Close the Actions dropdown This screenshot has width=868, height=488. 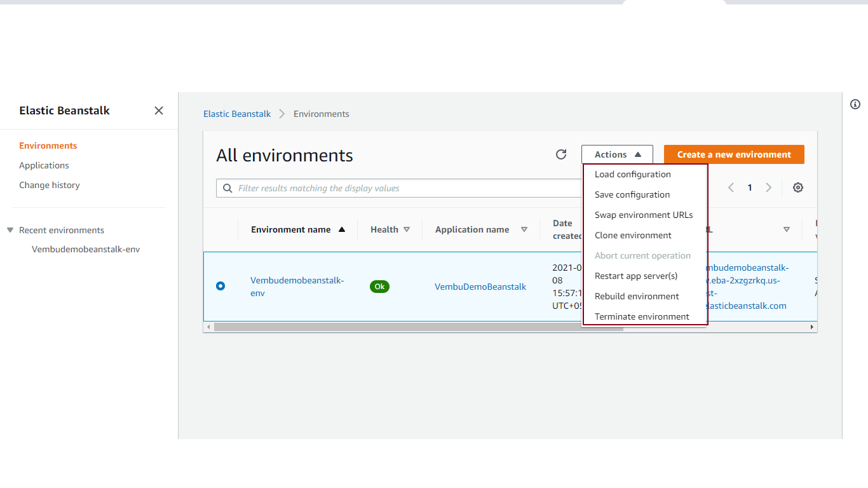tap(617, 154)
